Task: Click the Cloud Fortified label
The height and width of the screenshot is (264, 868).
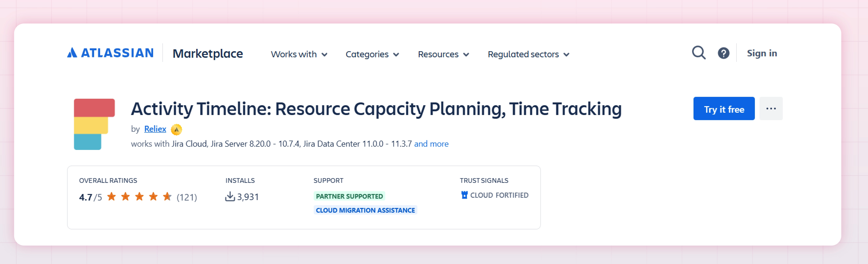Action: [x=499, y=195]
